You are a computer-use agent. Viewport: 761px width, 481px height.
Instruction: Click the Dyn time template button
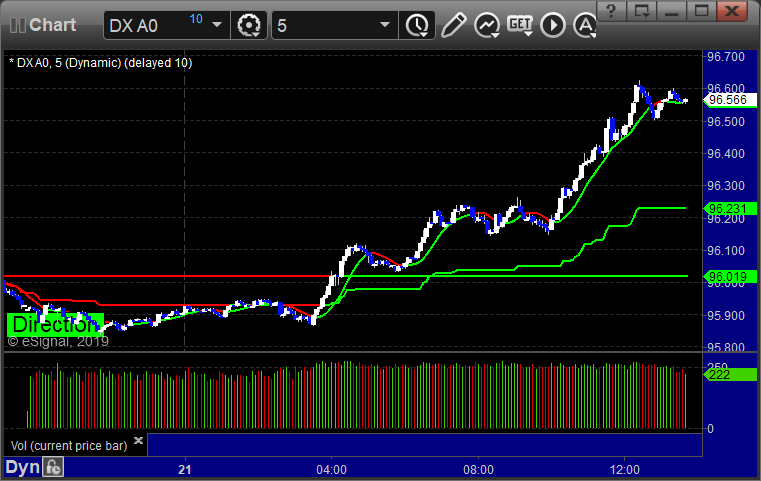click(x=22, y=467)
